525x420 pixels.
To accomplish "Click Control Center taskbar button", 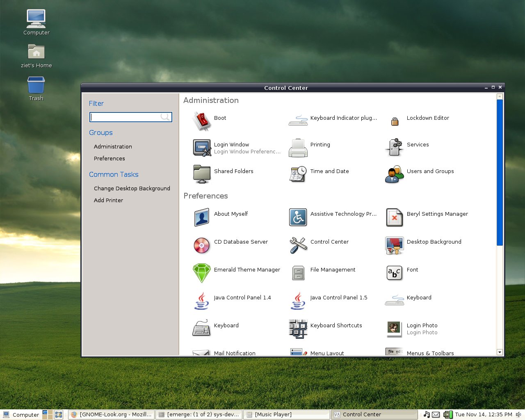I will tap(374, 415).
